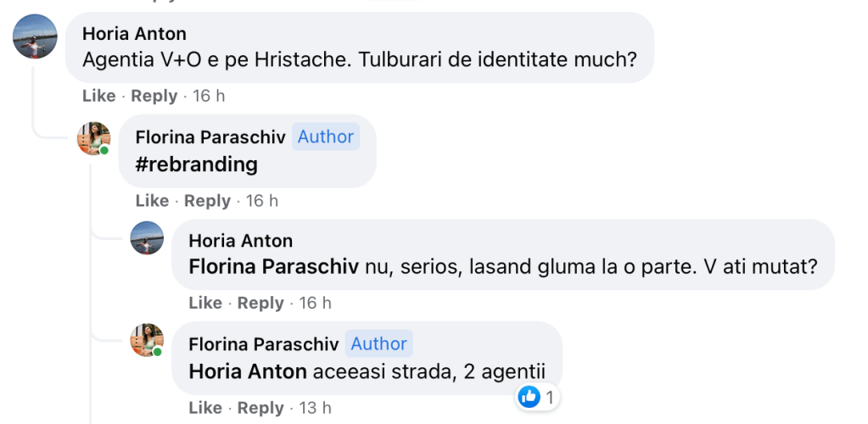This screenshot has height=424, width=868.
Task: Click Horia Anton's avatar on top comment
Action: tap(36, 37)
